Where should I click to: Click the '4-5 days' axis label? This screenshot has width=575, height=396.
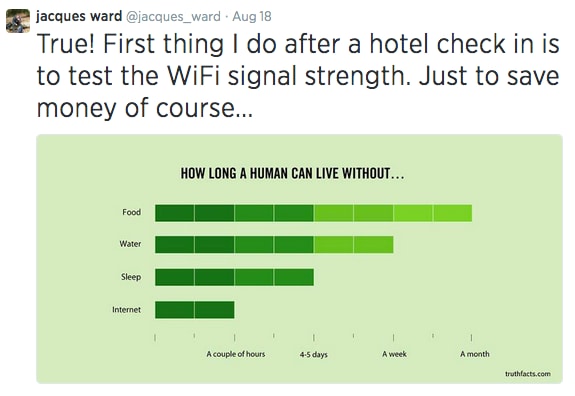pyautogui.click(x=314, y=355)
